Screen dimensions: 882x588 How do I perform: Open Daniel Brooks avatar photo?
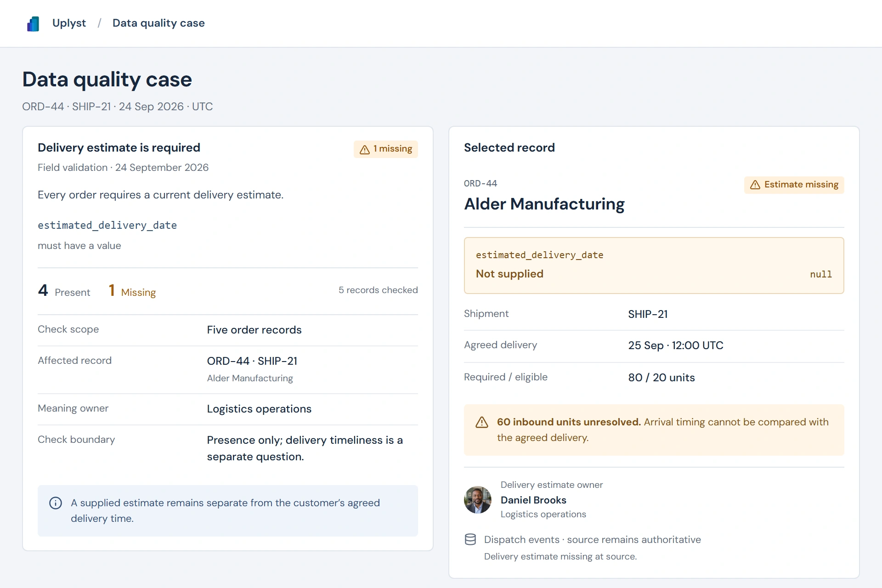478,500
